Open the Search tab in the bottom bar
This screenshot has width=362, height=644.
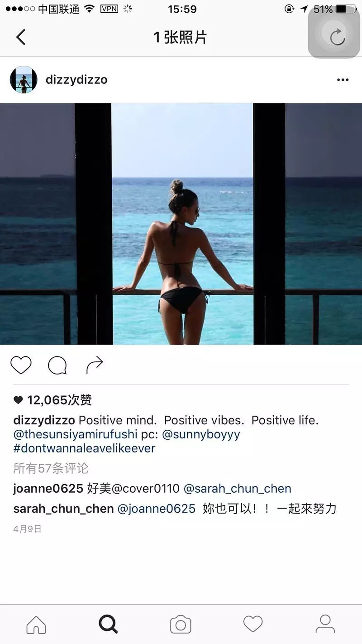click(x=108, y=625)
